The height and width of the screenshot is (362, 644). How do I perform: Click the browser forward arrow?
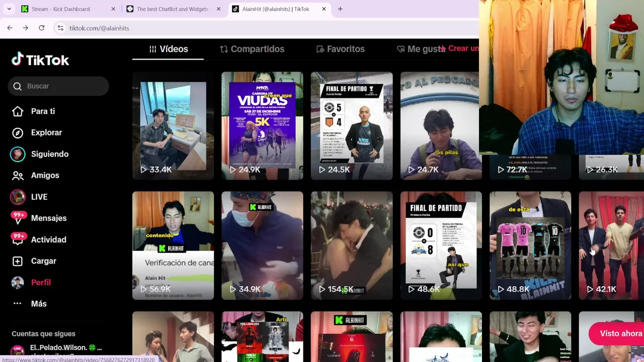(x=25, y=28)
